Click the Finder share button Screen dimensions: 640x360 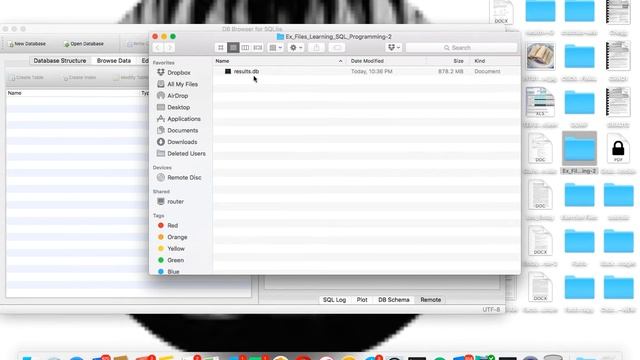pyautogui.click(x=316, y=48)
